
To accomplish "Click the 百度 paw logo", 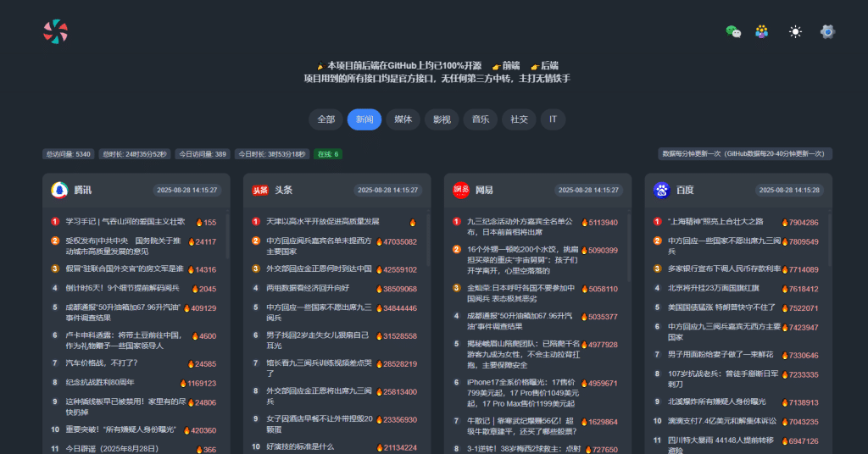I will pos(661,190).
